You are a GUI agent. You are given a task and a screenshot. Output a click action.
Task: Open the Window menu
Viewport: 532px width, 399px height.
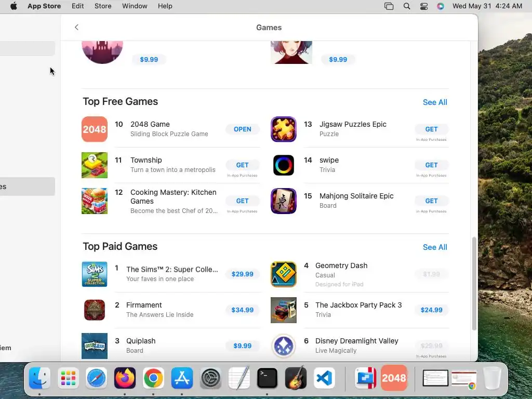click(x=135, y=6)
